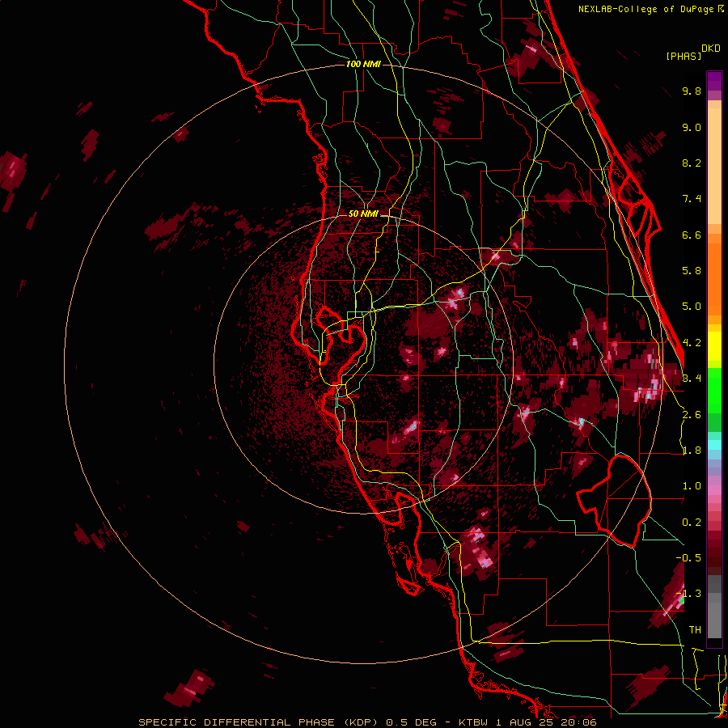This screenshot has width=728, height=728.
Task: Click the 6.6 scale value
Action: point(692,235)
